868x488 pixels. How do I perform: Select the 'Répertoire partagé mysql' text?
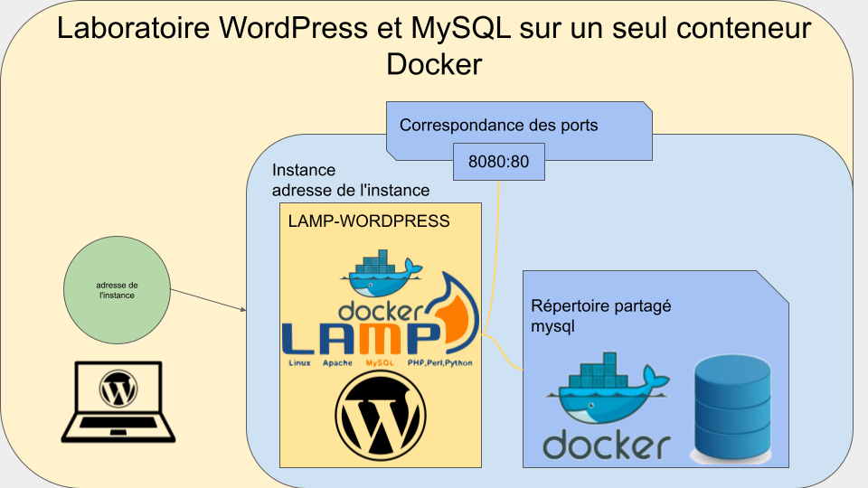[x=601, y=316]
